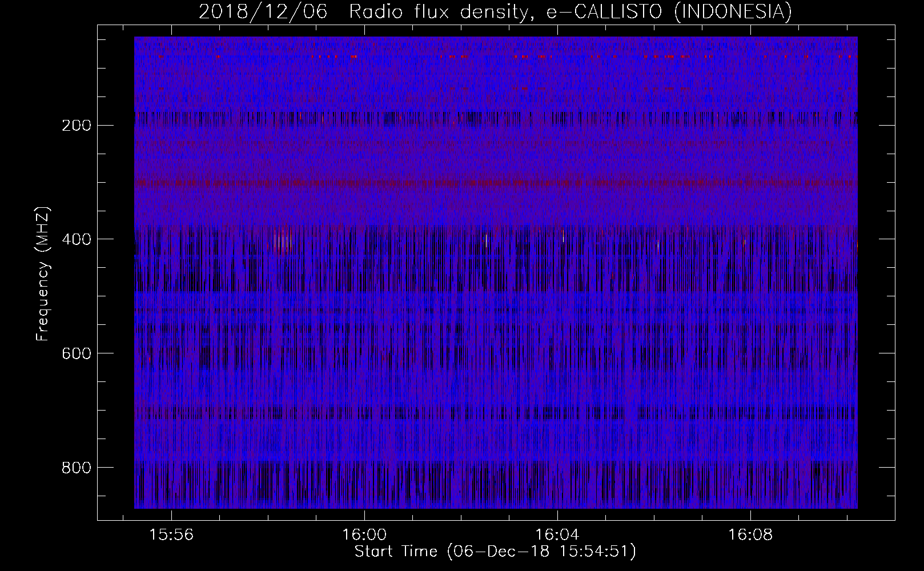Click the 16:04 time tick label

(x=557, y=535)
